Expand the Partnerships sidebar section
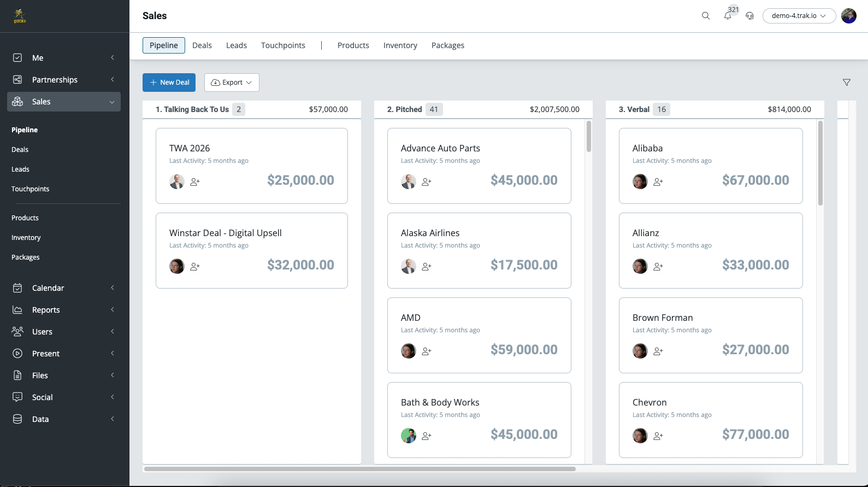 [113, 80]
